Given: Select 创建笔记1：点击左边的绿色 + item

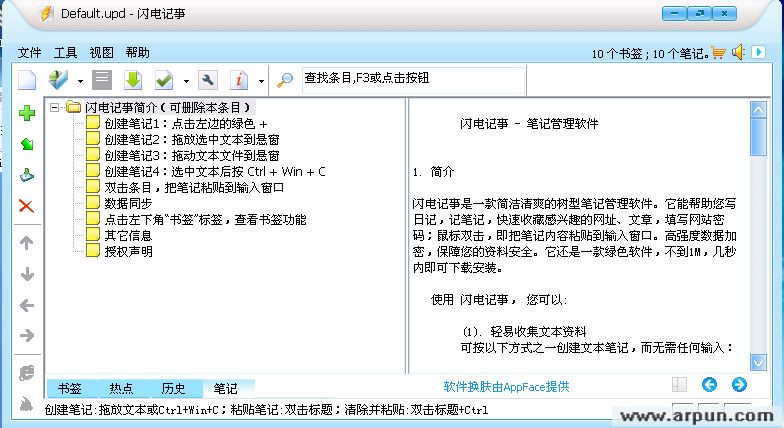Looking at the screenshot, I should point(186,124).
